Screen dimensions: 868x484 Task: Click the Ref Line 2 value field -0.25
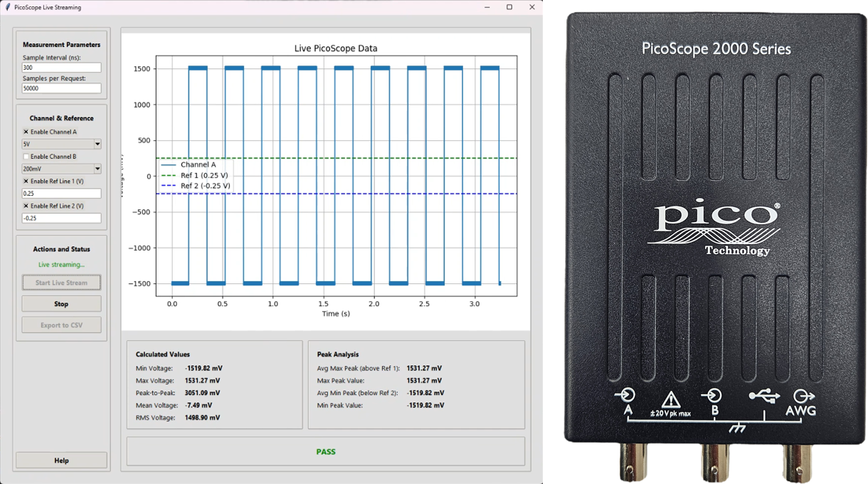click(x=61, y=219)
